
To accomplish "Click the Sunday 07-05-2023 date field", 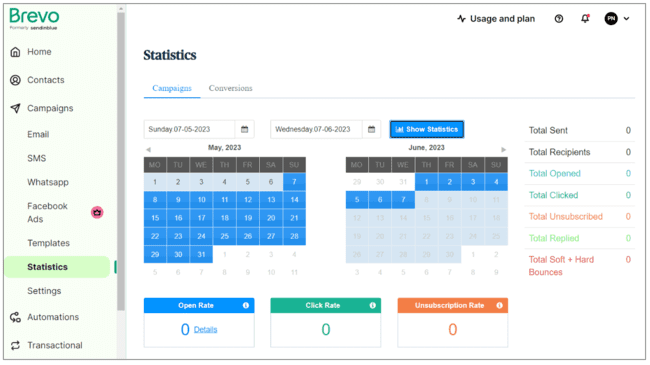I will [189, 129].
